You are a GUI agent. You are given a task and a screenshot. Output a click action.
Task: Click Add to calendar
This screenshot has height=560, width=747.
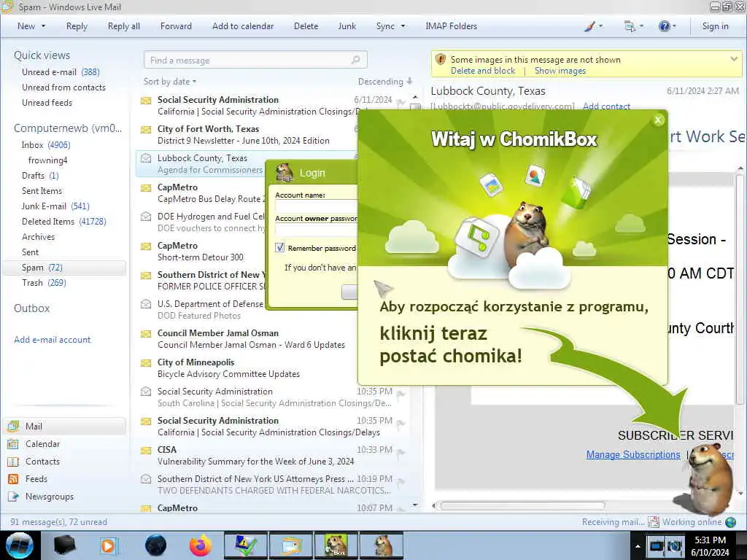(x=243, y=26)
